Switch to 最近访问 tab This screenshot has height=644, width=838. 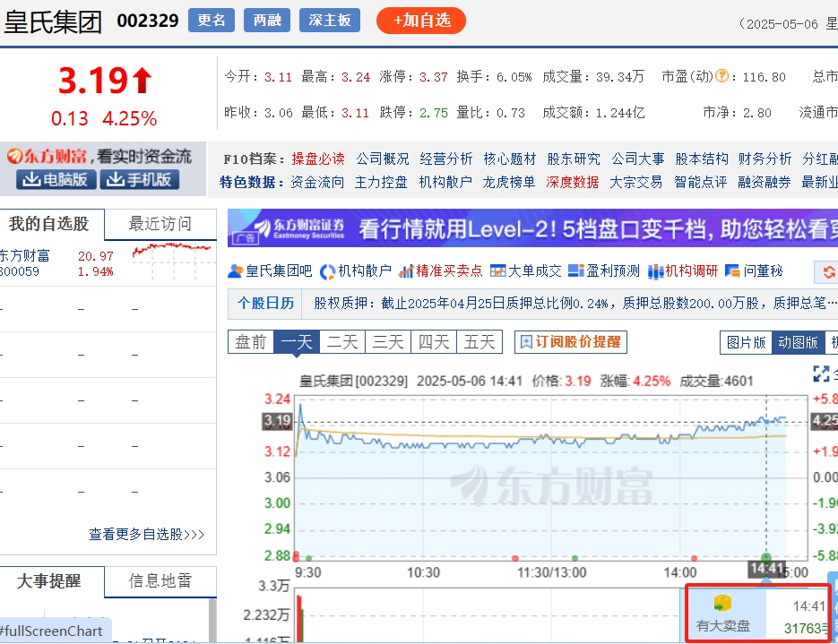[x=160, y=224]
